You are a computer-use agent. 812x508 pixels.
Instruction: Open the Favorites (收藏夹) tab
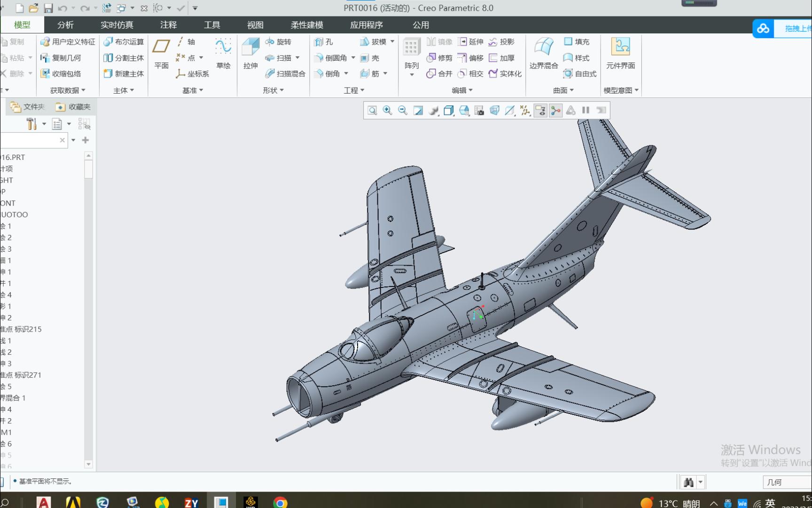(x=73, y=107)
